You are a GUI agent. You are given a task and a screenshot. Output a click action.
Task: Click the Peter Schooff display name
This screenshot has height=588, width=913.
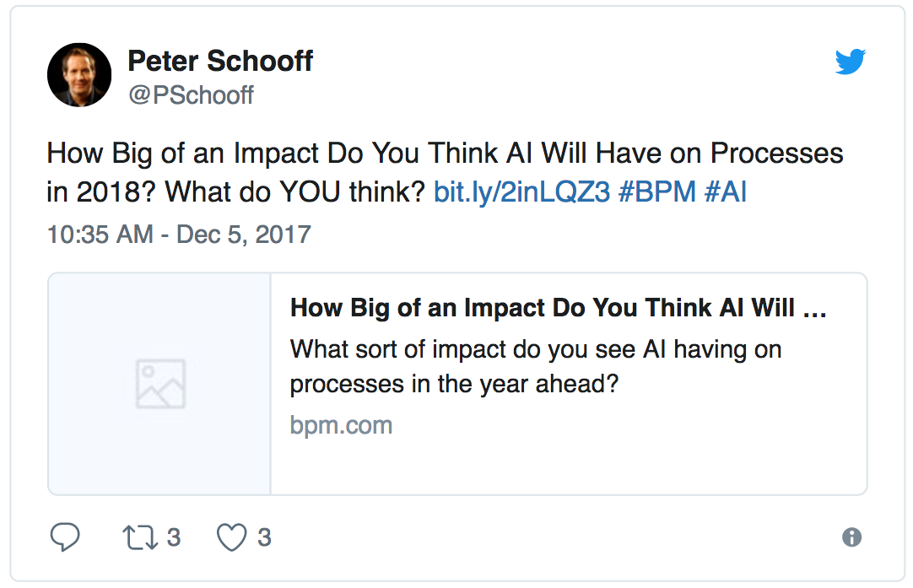219,61
